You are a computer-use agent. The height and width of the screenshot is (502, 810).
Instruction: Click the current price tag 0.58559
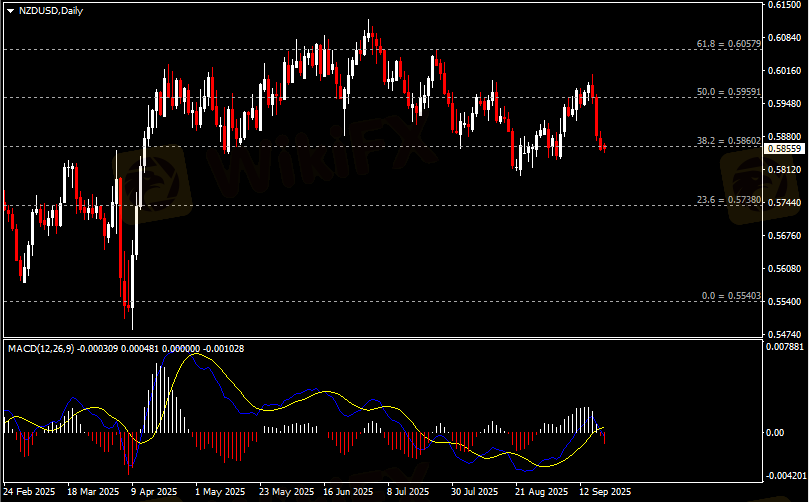[x=786, y=148]
